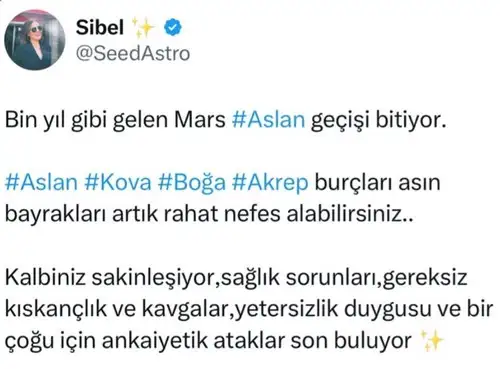Click the sparkles emoji beside the name Sibel
The width and height of the screenshot is (500, 369).
tap(143, 27)
